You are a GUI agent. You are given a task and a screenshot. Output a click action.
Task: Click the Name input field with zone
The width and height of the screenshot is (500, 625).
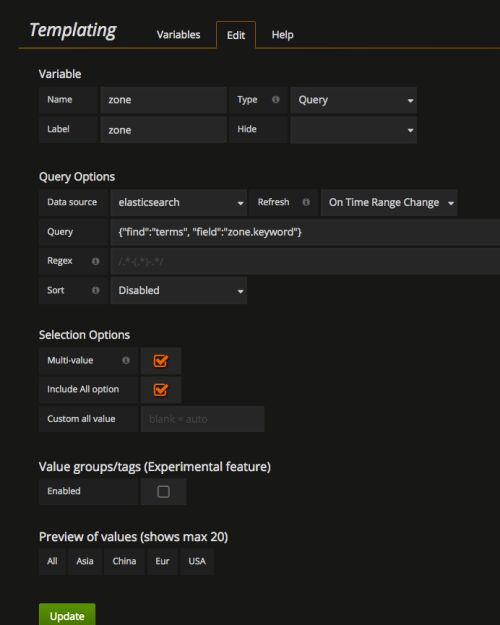pos(163,100)
